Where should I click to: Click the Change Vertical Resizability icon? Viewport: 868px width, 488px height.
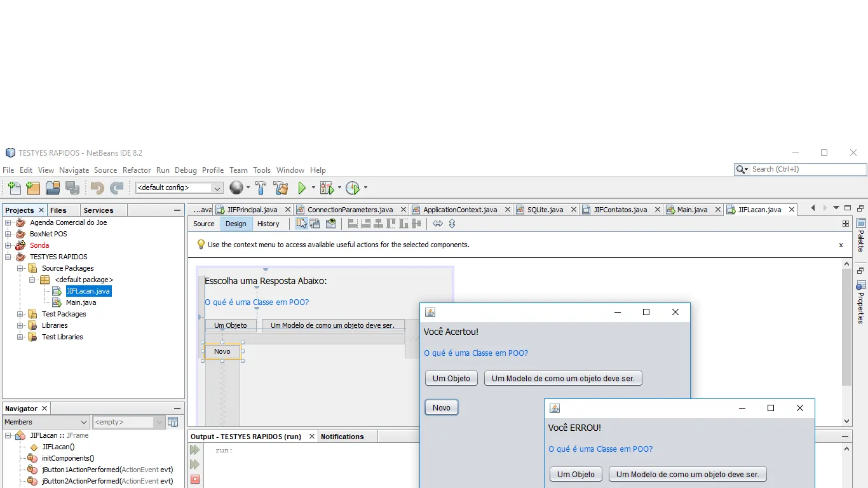(x=452, y=224)
